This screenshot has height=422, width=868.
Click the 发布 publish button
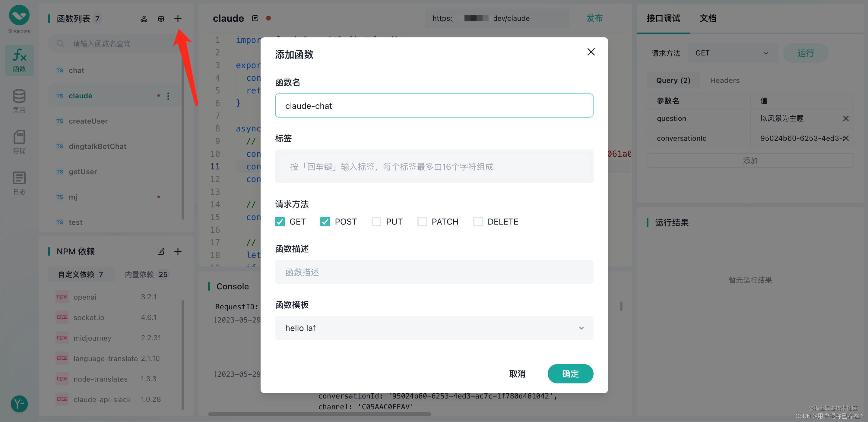click(594, 18)
